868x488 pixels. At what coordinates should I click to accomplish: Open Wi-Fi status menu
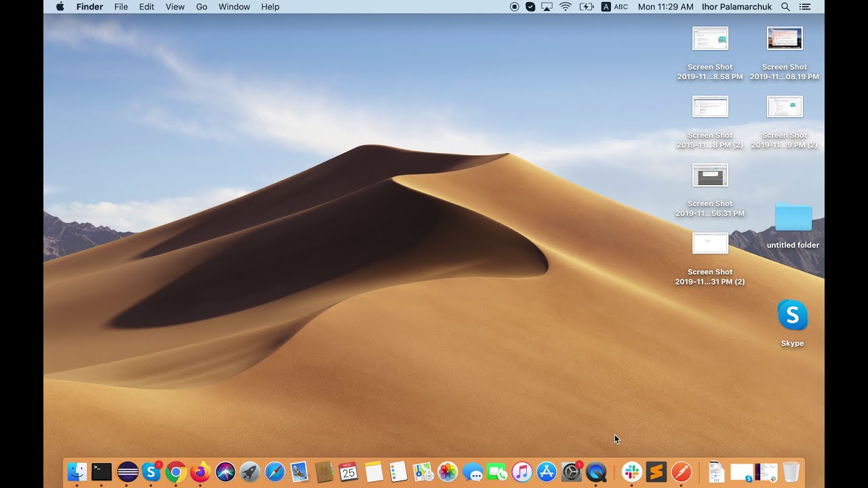pyautogui.click(x=566, y=7)
